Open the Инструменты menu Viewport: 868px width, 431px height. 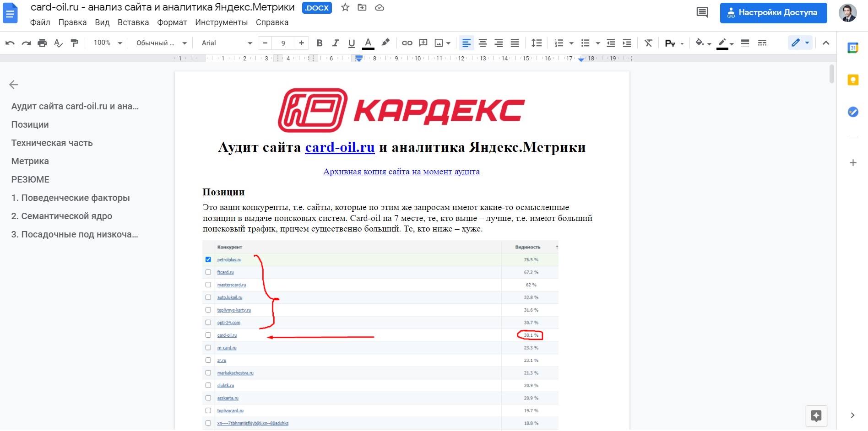click(221, 22)
